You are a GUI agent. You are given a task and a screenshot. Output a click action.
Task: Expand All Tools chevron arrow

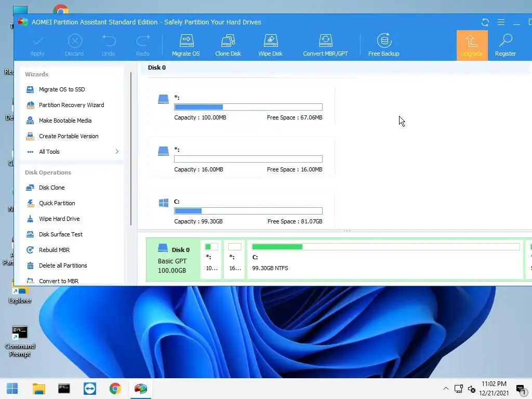[117, 152]
